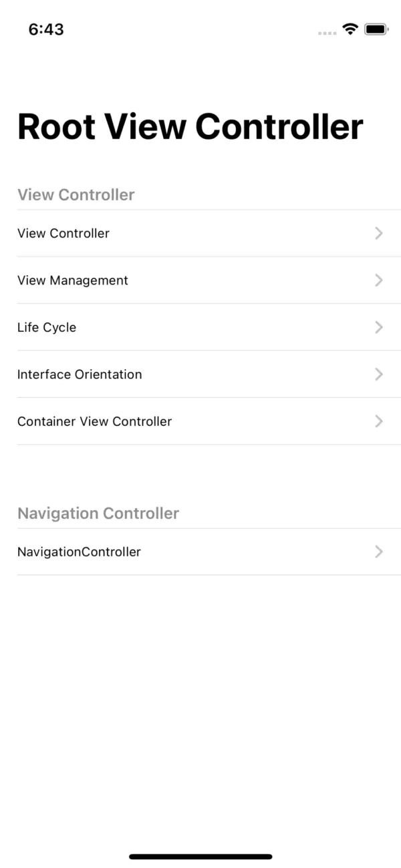The width and height of the screenshot is (401, 868).
Task: Tap the home indicator bar
Action: [200, 857]
